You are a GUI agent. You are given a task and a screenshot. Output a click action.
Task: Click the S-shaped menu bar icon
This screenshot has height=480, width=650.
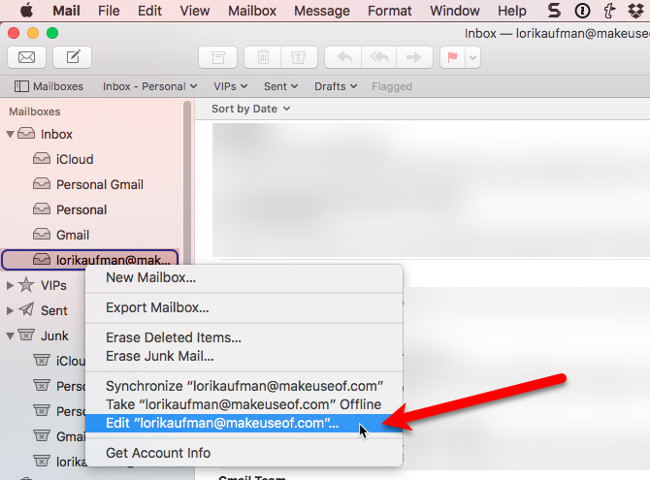coord(554,10)
